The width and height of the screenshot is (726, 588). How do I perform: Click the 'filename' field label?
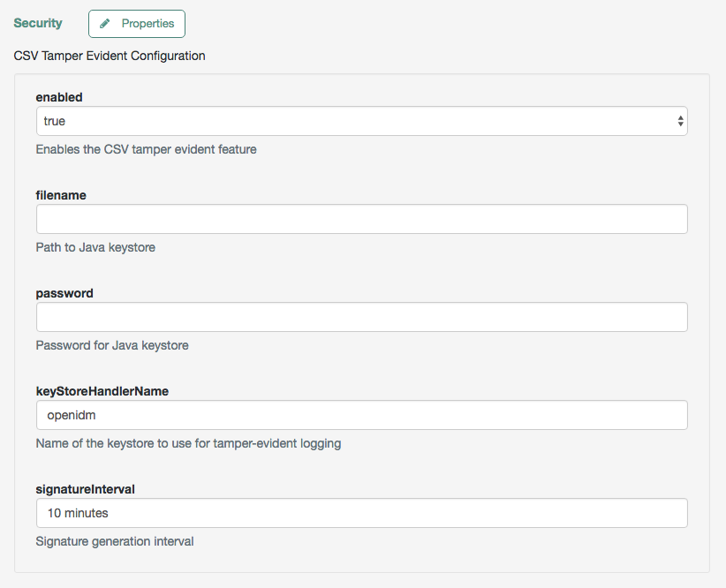point(61,195)
